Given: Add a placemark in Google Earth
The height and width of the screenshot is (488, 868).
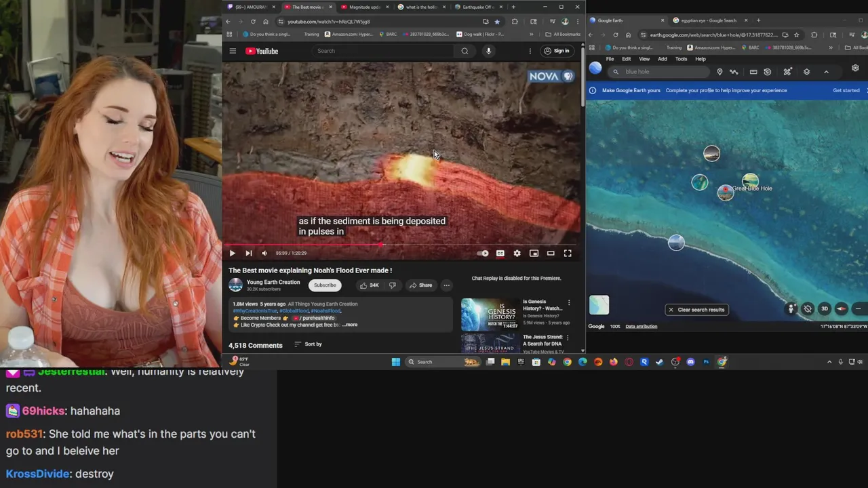Looking at the screenshot, I should (x=719, y=72).
